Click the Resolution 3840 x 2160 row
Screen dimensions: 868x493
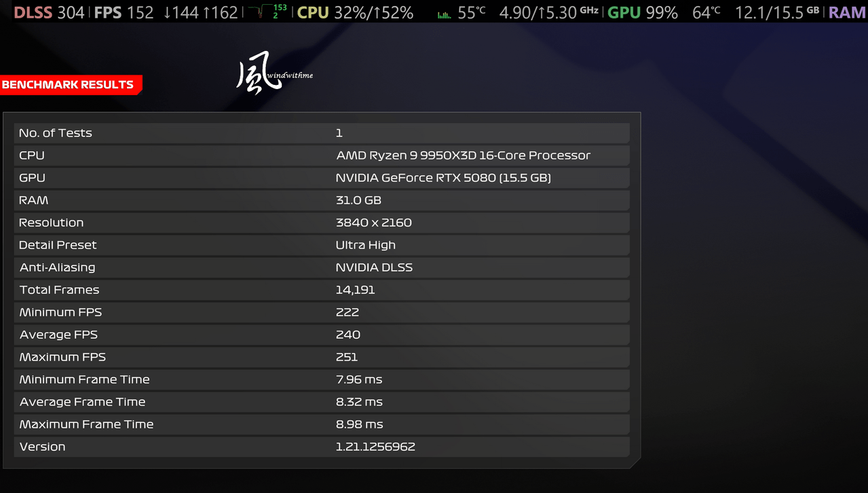point(322,223)
